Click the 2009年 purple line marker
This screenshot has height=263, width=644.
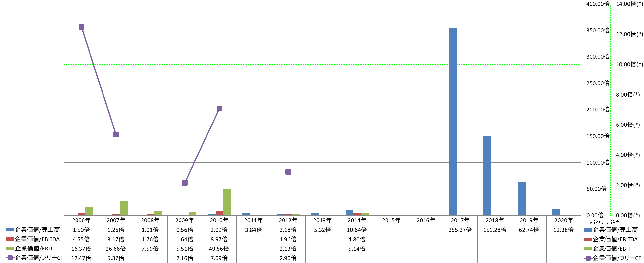click(x=185, y=183)
